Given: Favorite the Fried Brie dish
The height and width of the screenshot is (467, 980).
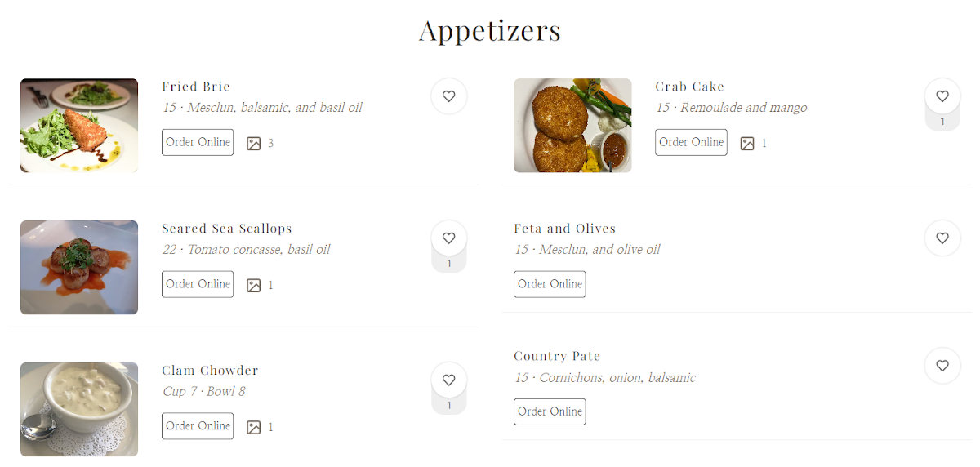Looking at the screenshot, I should [x=448, y=96].
